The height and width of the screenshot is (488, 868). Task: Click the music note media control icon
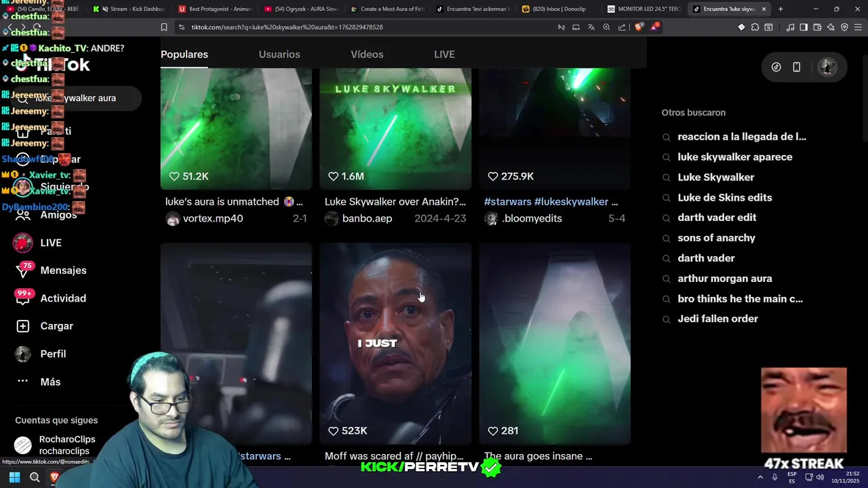(x=790, y=27)
